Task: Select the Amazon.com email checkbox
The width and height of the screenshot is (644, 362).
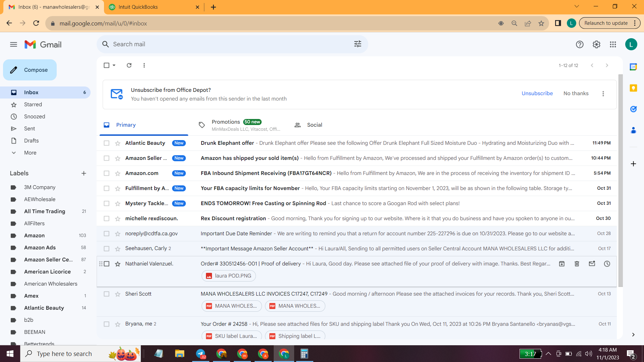Action: coord(106,173)
